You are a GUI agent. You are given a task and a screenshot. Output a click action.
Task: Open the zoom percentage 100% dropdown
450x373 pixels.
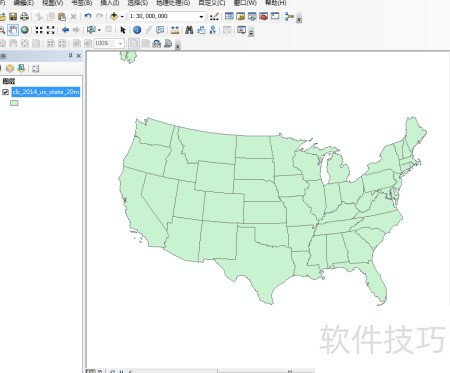[x=120, y=43]
